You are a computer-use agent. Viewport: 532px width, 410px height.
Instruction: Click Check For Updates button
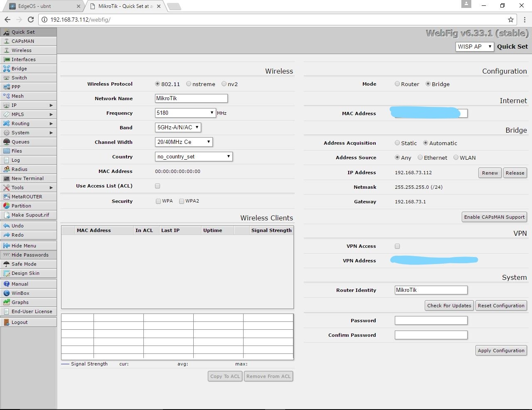click(449, 306)
